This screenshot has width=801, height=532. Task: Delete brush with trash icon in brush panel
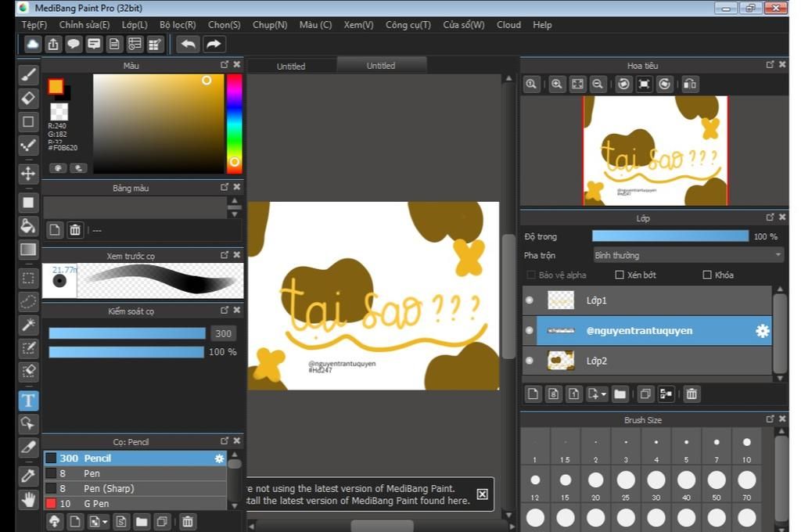pos(188,522)
